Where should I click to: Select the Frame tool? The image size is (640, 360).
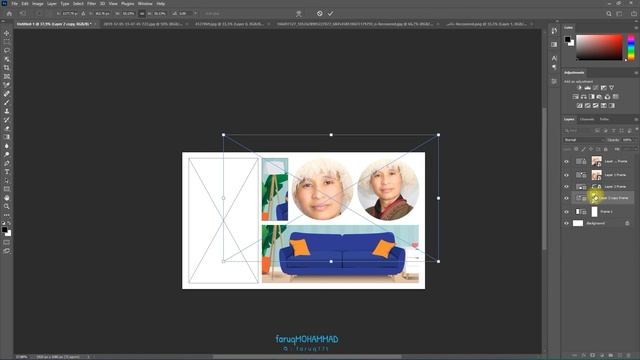click(7, 76)
